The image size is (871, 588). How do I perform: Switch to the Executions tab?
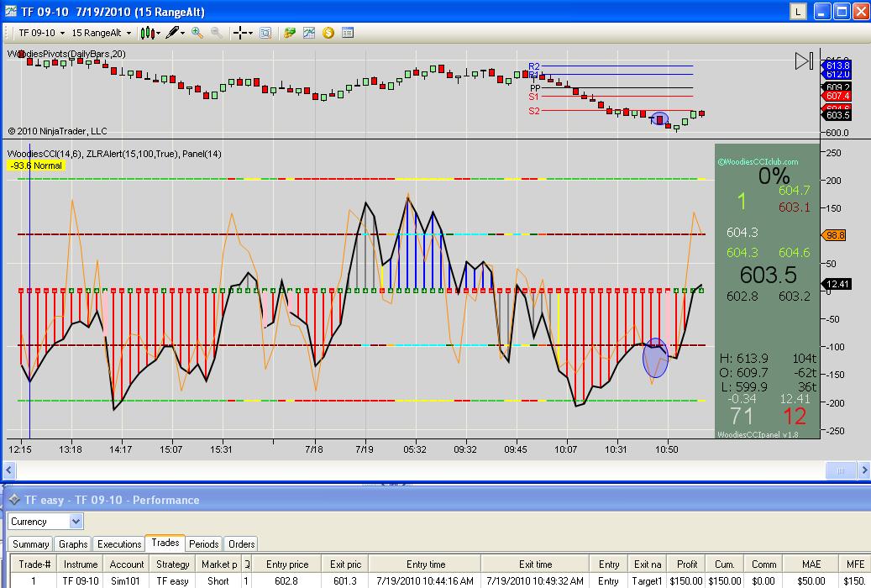(119, 544)
